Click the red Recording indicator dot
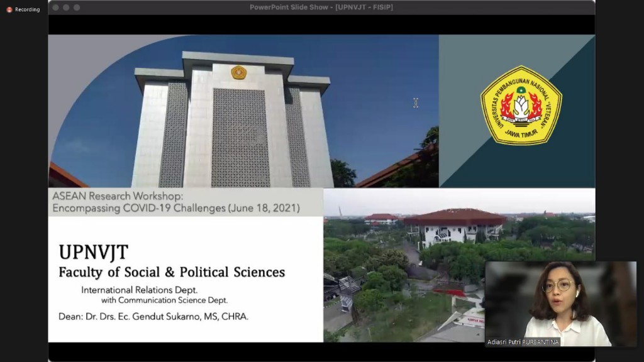Screen dimensions: 644x362 point(9,9)
